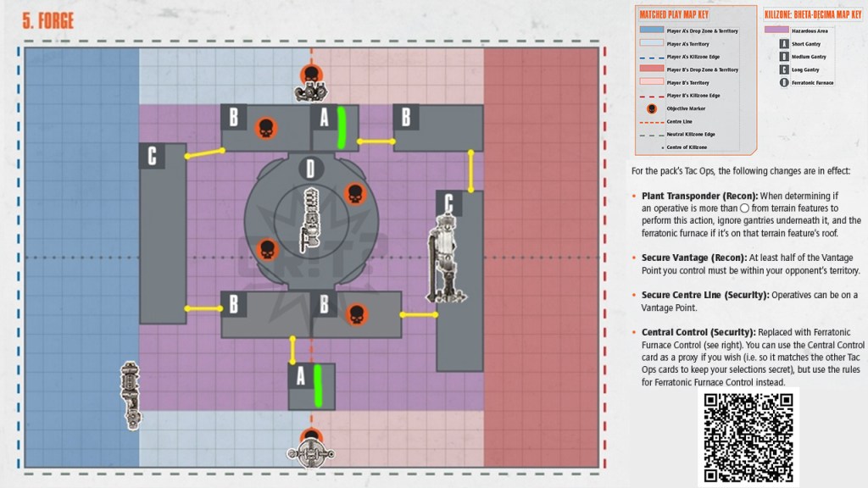
Task: Click the 5. FORGE map title
Action: [x=50, y=20]
